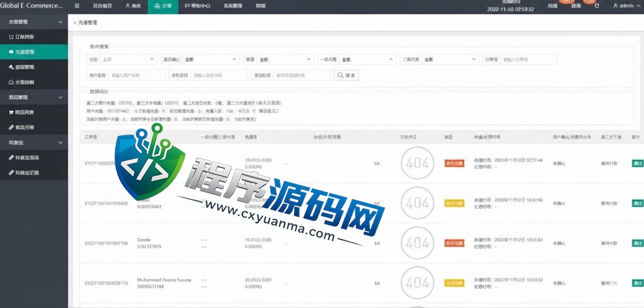Image resolution: width=644 pixels, height=308 pixels.
Task: Collapse the first sidebar group chevron
Action: point(60,22)
